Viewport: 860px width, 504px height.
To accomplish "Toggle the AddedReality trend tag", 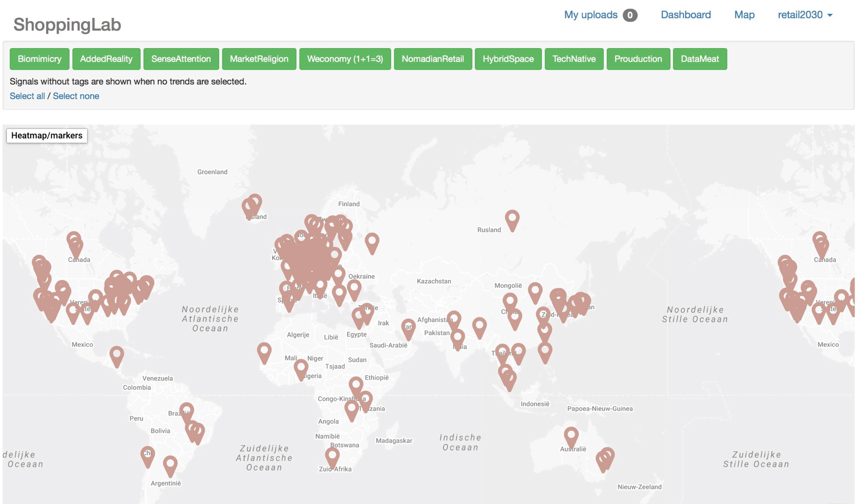I will (x=106, y=59).
